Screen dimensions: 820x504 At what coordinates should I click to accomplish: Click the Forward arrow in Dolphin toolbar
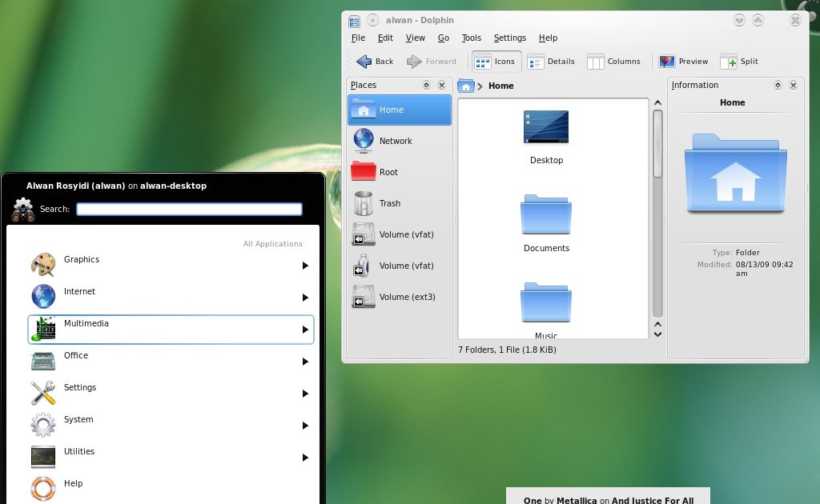click(x=432, y=61)
